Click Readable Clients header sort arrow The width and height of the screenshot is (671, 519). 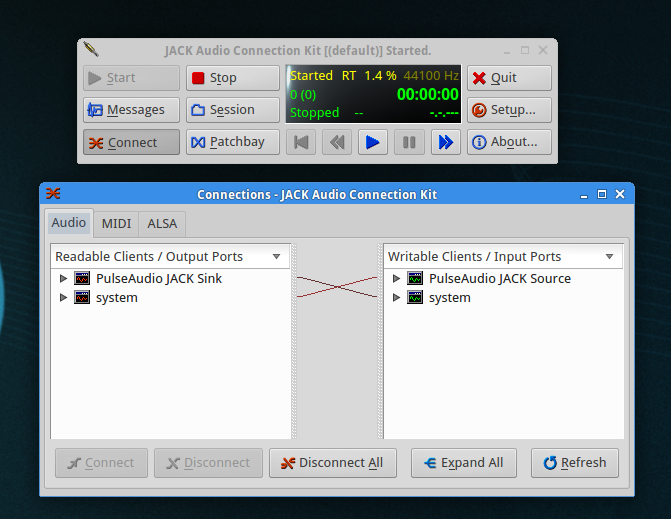click(276, 257)
